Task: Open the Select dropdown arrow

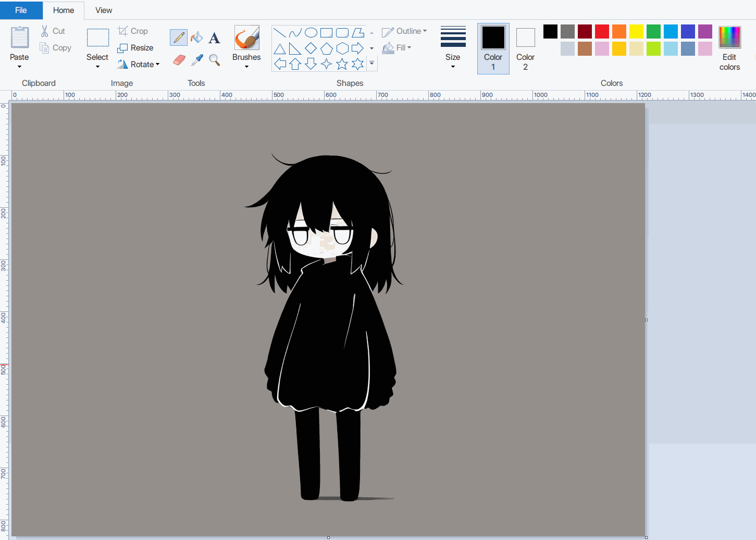Action: 97,67
